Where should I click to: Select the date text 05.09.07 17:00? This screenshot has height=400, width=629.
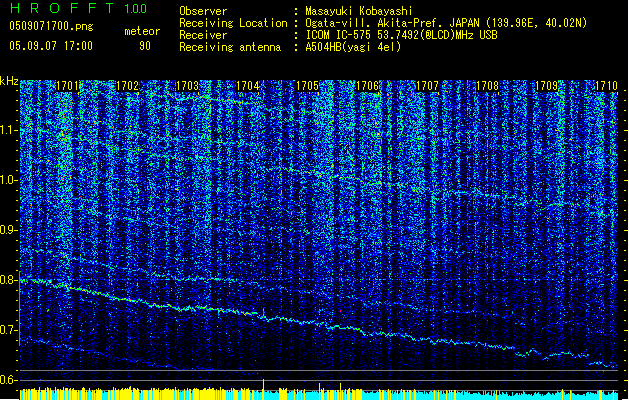50,46
